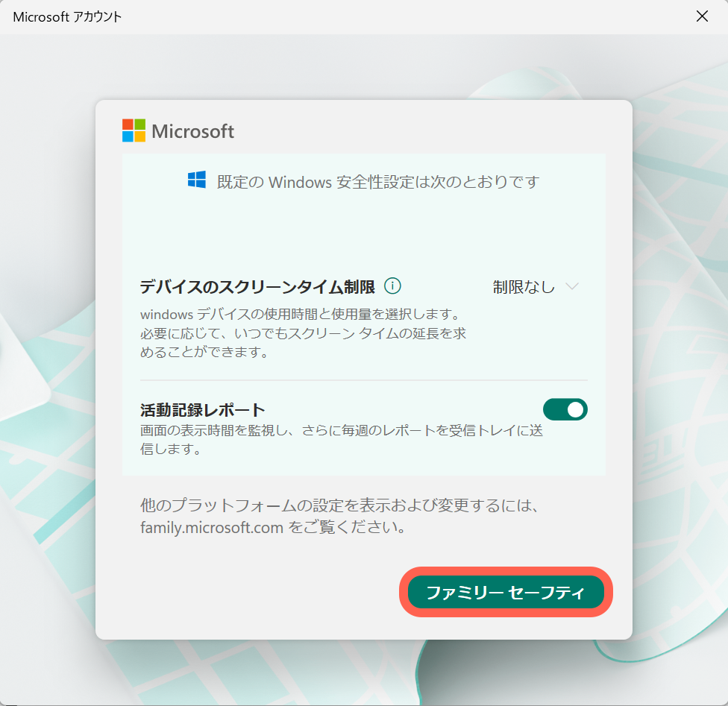This screenshot has width=728, height=706.
Task: Click the 画面の表示時間を監視し description text
Action: (x=342, y=440)
